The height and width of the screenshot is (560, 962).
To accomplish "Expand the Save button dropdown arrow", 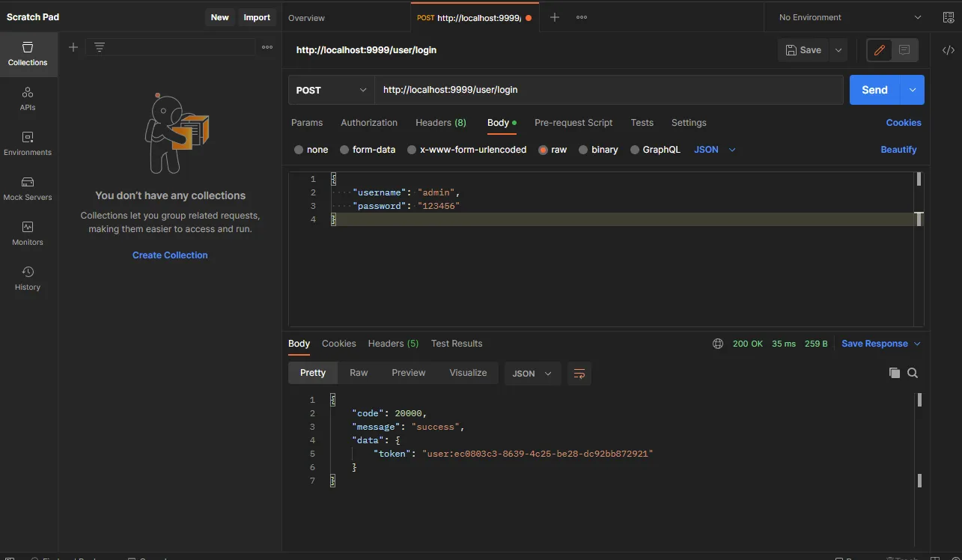I will (x=838, y=50).
